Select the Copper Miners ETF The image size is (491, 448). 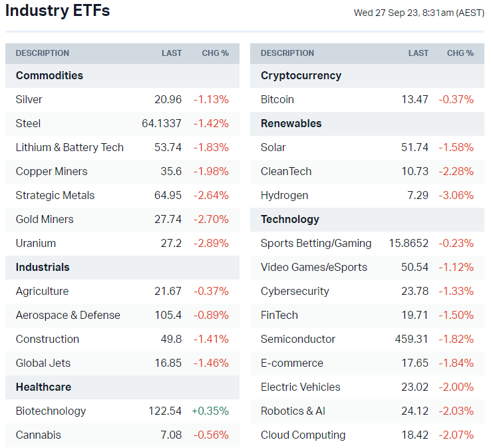point(51,172)
